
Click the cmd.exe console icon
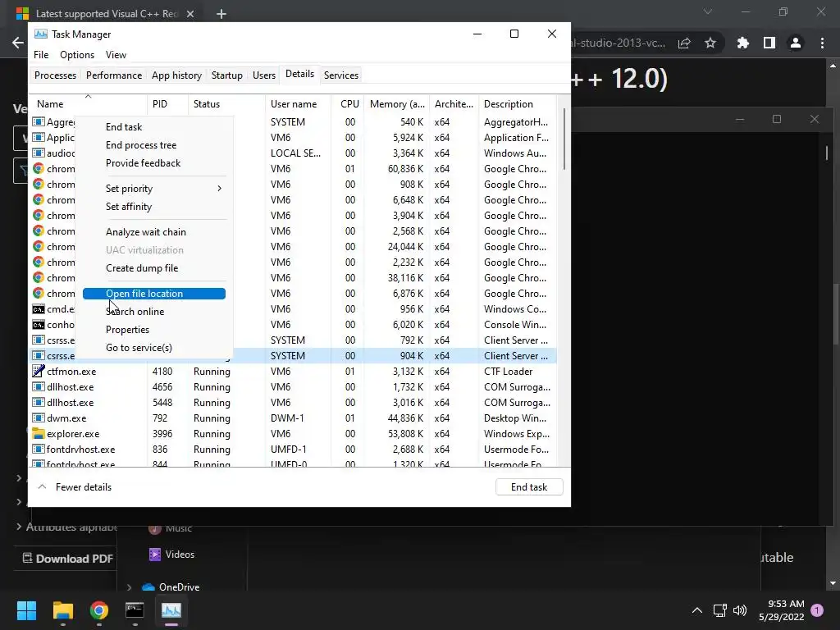click(x=38, y=309)
